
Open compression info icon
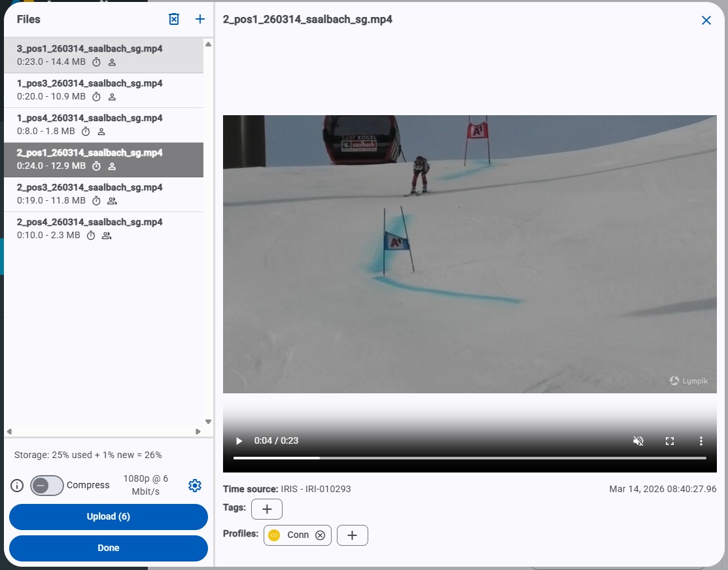17,486
